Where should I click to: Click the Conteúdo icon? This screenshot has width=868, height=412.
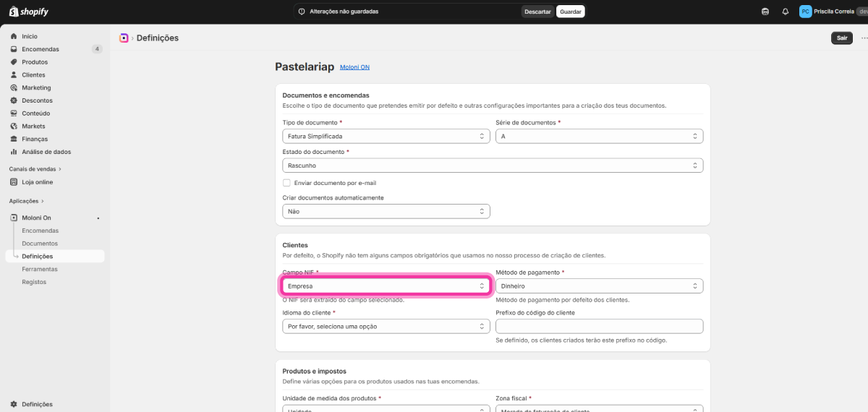[14, 113]
